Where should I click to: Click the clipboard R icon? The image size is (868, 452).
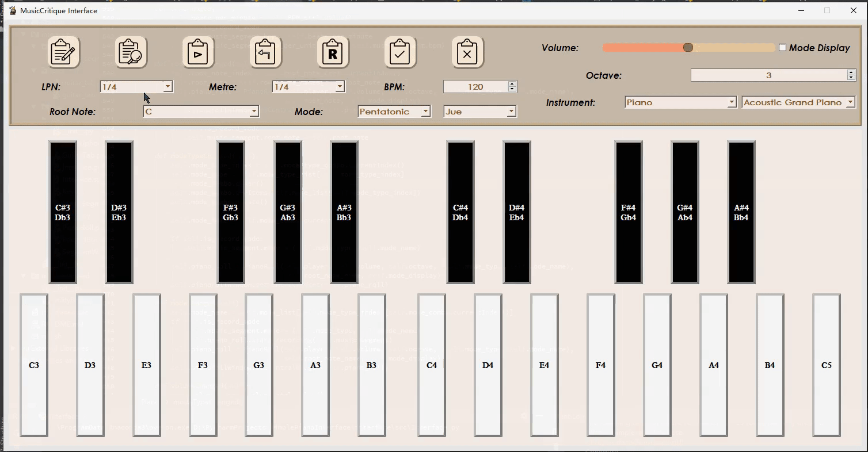(333, 52)
